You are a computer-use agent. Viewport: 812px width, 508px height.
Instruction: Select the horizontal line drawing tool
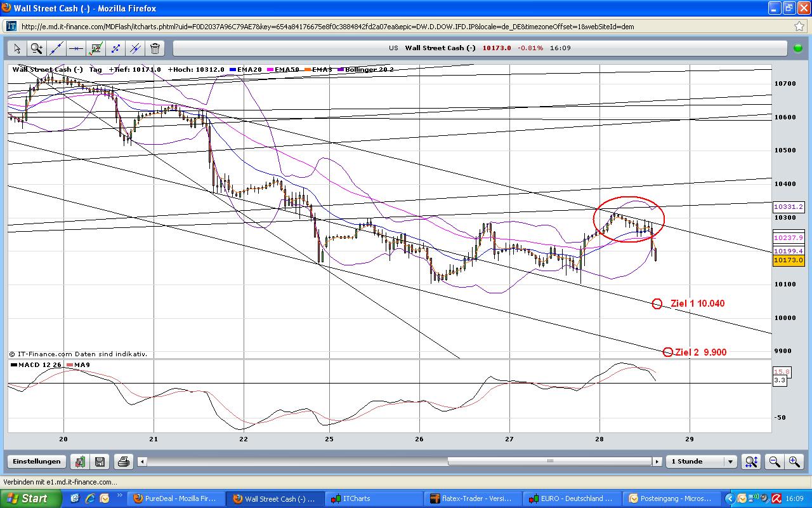click(x=75, y=48)
